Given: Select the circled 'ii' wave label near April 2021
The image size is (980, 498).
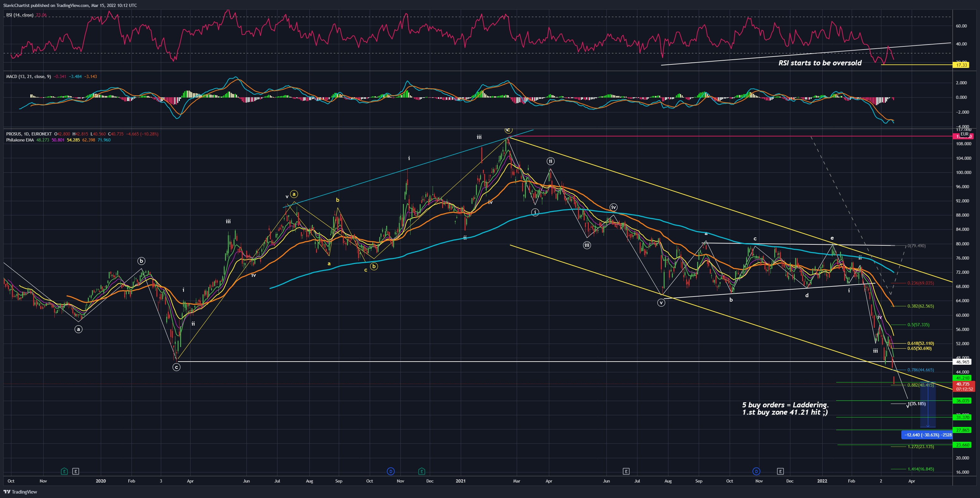Looking at the screenshot, I should pos(551,161).
